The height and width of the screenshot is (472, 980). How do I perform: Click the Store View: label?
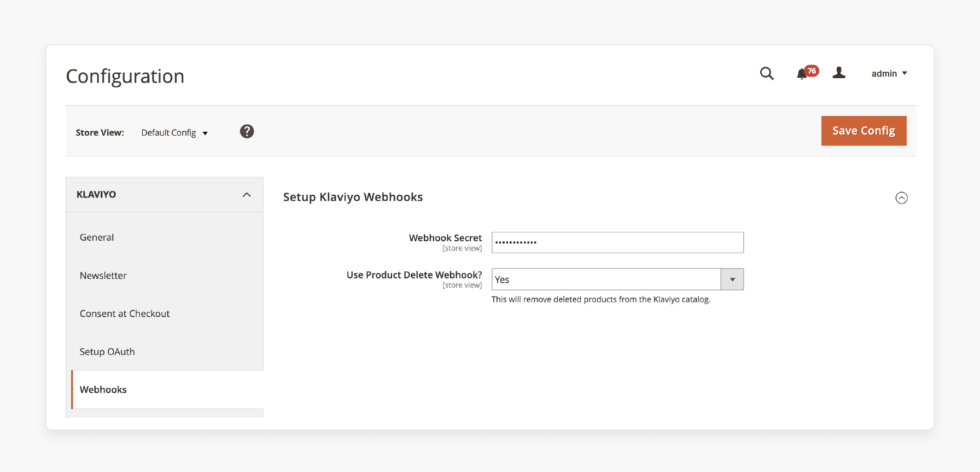tap(100, 132)
